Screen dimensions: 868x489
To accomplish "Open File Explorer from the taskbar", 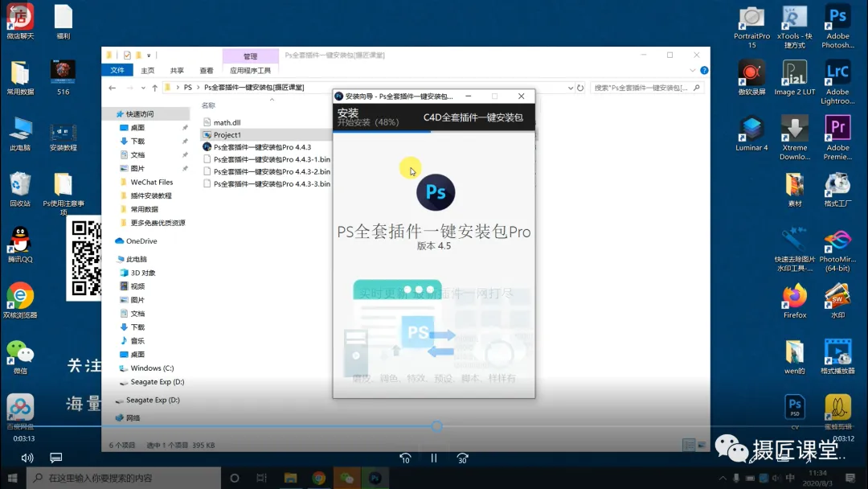I will coord(291,478).
